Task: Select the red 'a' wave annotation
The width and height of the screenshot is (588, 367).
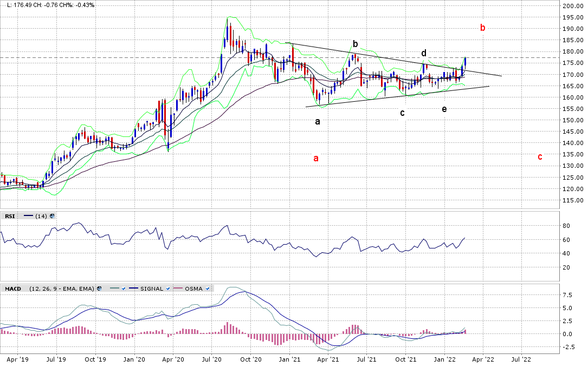Action: [x=316, y=158]
